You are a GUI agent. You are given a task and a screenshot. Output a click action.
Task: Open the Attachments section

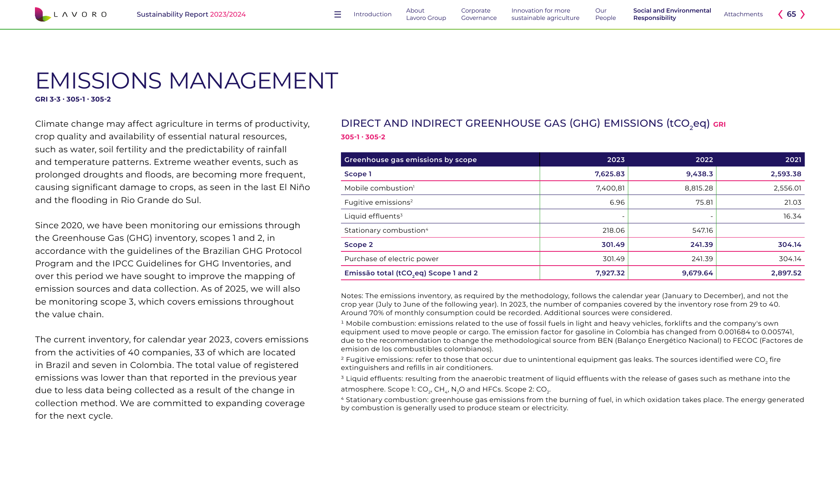point(743,14)
